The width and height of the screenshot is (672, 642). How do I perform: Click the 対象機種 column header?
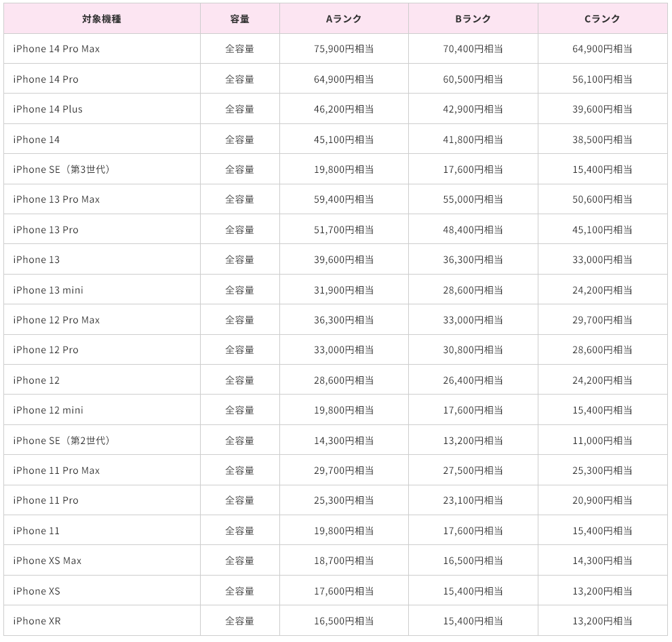[x=102, y=19]
